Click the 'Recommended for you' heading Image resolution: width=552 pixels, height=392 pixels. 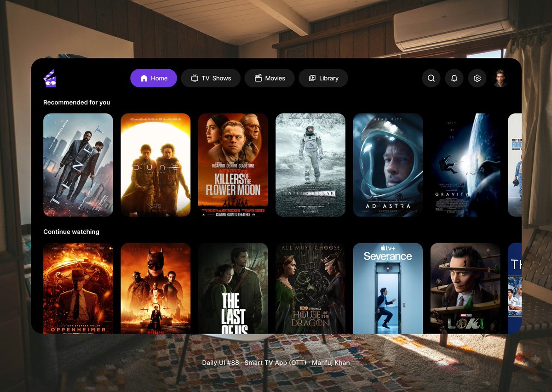tap(77, 102)
